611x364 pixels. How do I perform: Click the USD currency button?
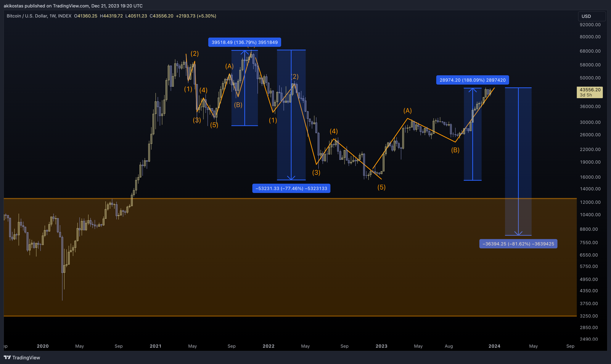click(592, 16)
